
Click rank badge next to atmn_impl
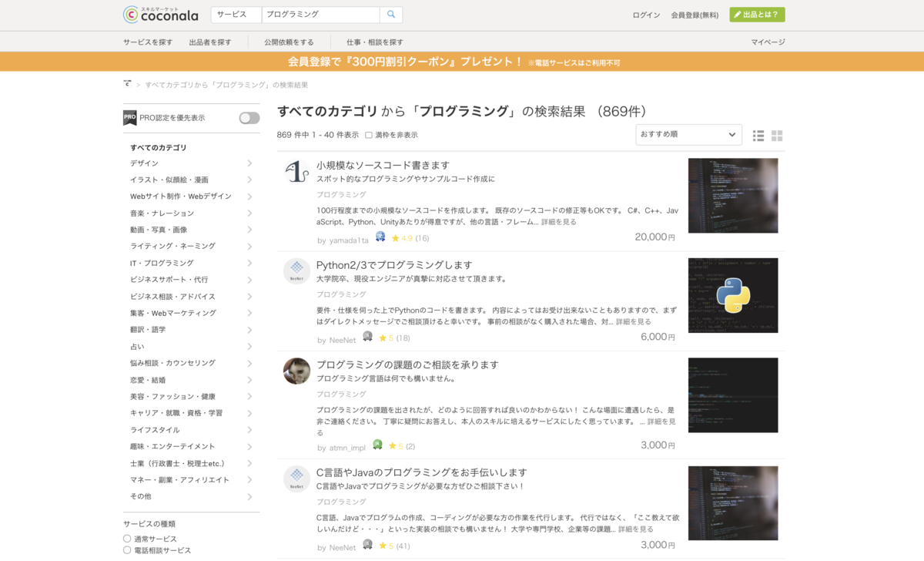pyautogui.click(x=377, y=445)
